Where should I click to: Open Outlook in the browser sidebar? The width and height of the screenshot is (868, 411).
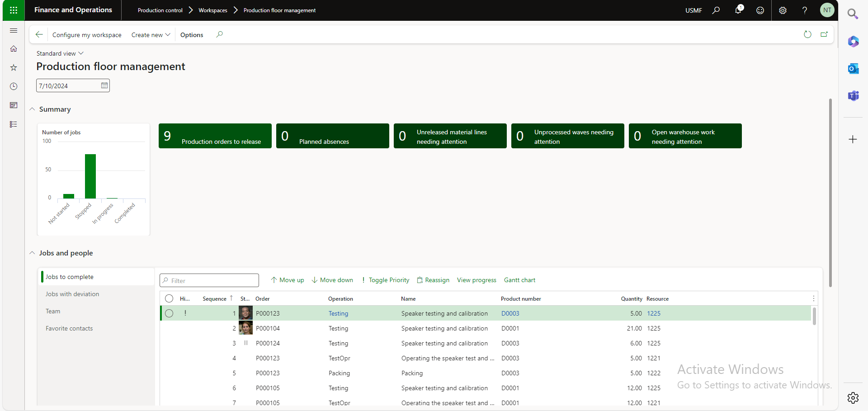coord(853,69)
